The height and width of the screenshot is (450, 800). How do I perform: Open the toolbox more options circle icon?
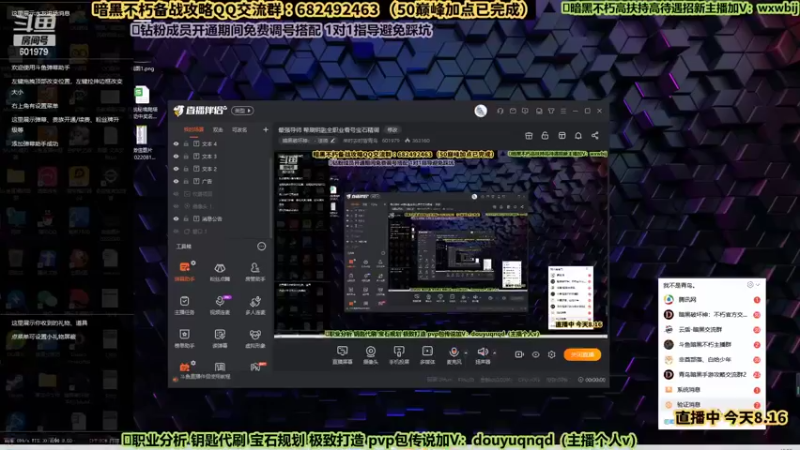click(x=261, y=246)
